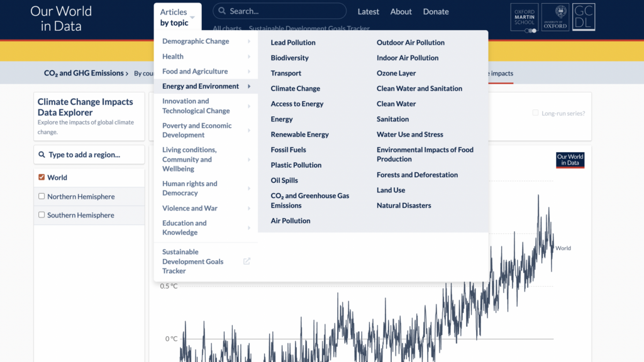
Task: Expand the Health submenu arrow
Action: click(x=249, y=56)
